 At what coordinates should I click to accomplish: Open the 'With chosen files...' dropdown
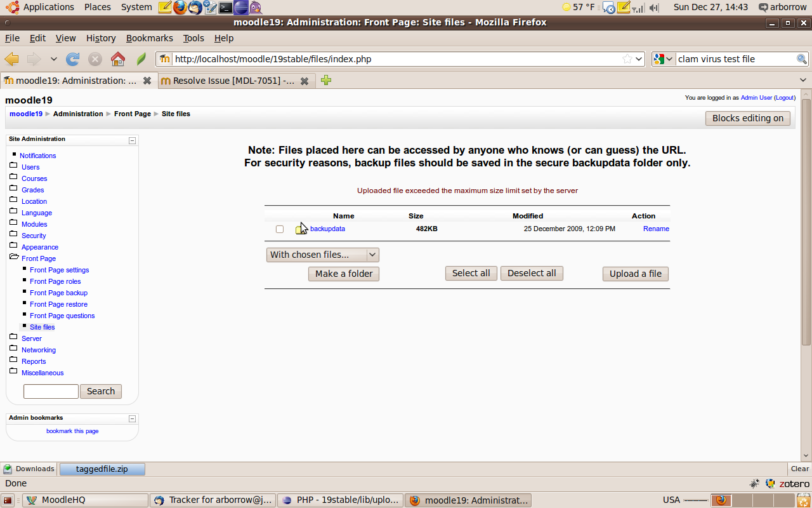[323, 255]
